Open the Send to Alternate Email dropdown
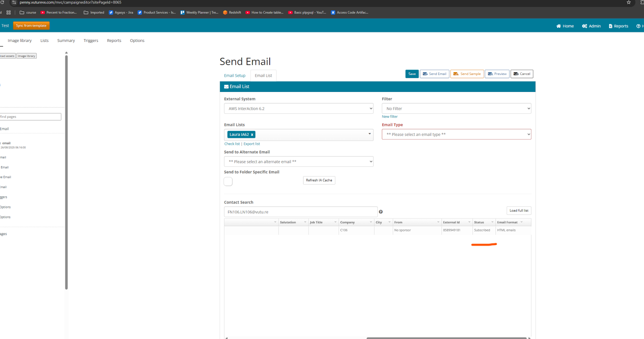 coord(299,162)
